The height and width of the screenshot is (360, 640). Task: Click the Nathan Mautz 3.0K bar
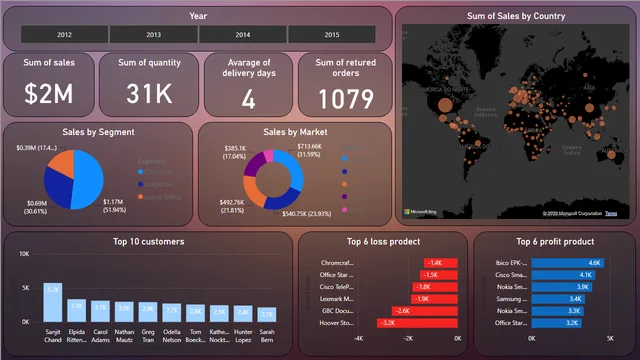click(124, 312)
